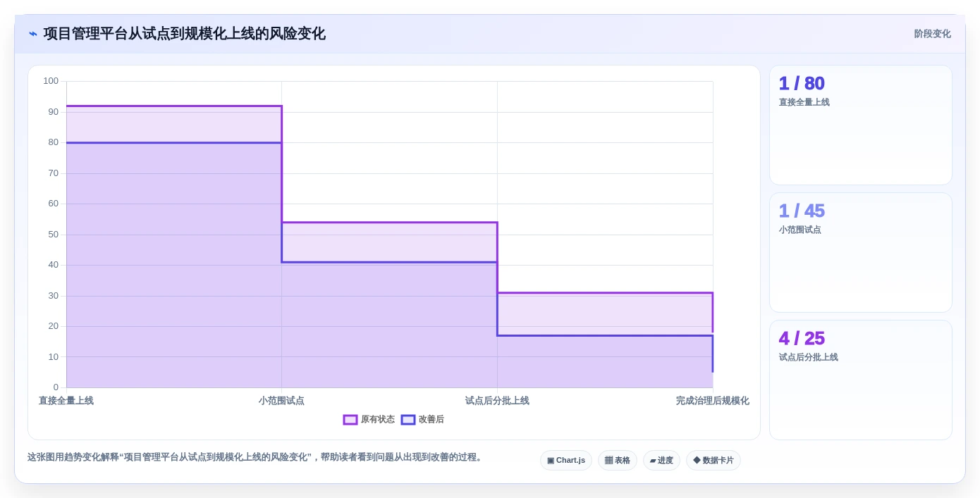Click the y-axis value 20
The height and width of the screenshot is (498, 980).
[x=54, y=326]
